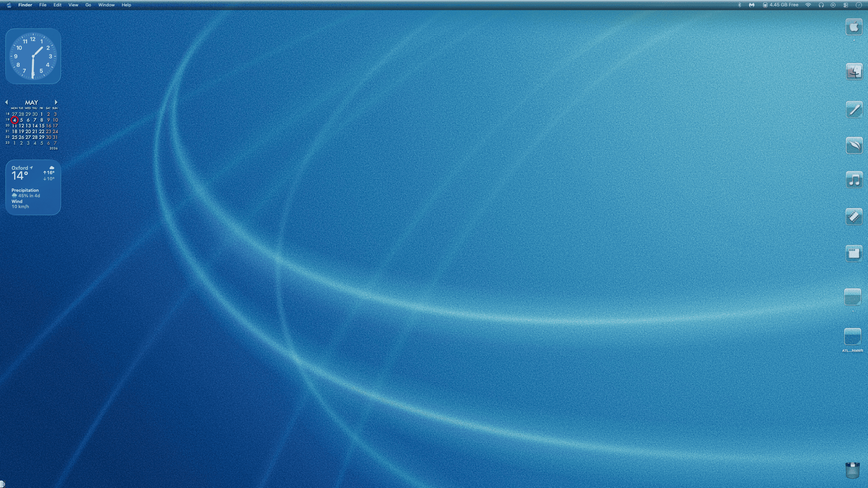The height and width of the screenshot is (488, 868).
Task: Open the Finder menu
Action: [x=25, y=5]
